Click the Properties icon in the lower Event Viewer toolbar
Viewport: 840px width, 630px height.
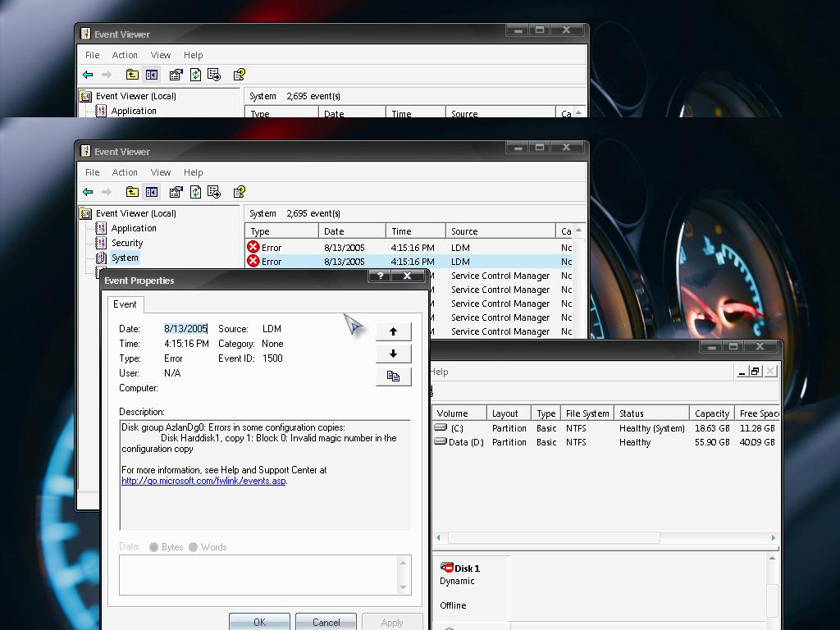tap(176, 192)
